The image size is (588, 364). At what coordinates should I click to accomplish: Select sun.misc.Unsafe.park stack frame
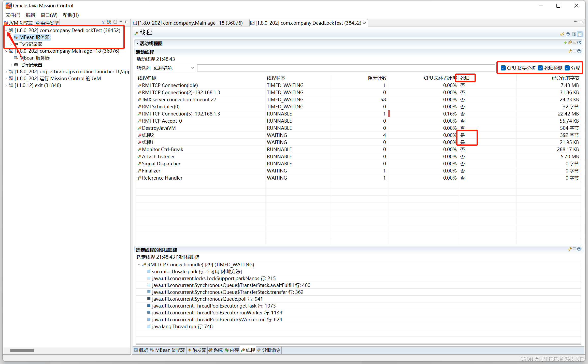pyautogui.click(x=197, y=272)
